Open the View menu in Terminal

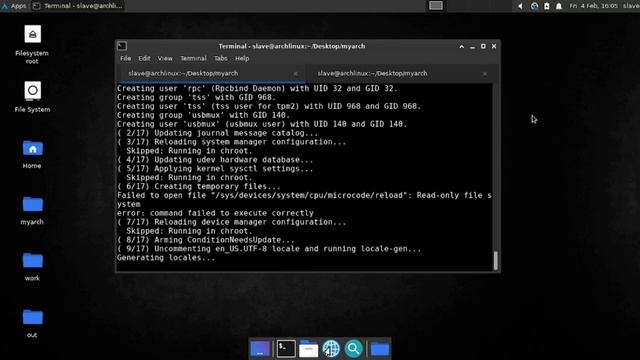point(165,58)
